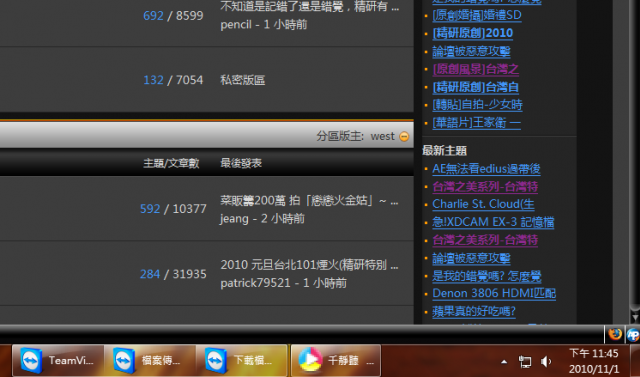Click the 主題/文章數 column header
This screenshot has width=640, height=377.
tap(171, 163)
